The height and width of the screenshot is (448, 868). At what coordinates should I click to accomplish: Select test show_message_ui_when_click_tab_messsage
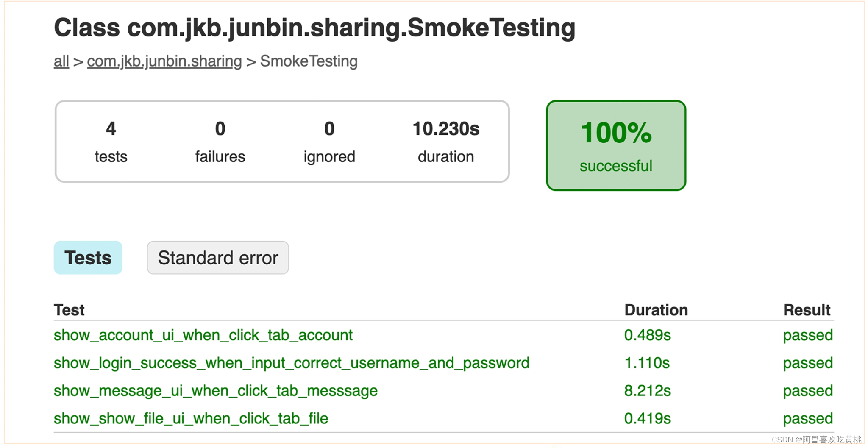[x=216, y=391]
